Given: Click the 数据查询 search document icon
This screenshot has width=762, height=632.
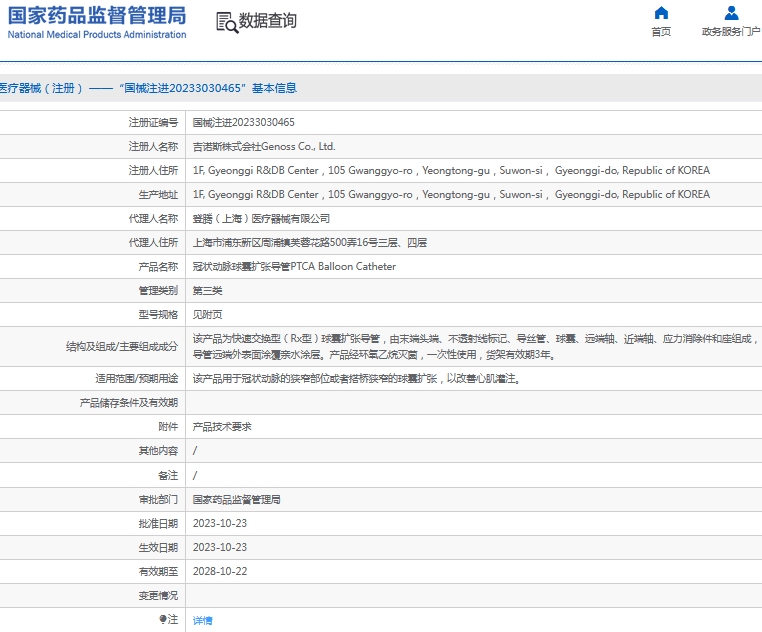Looking at the screenshot, I should tap(227, 22).
